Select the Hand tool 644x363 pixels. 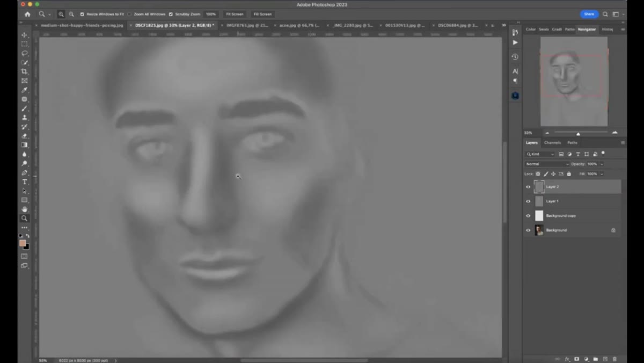(x=24, y=209)
